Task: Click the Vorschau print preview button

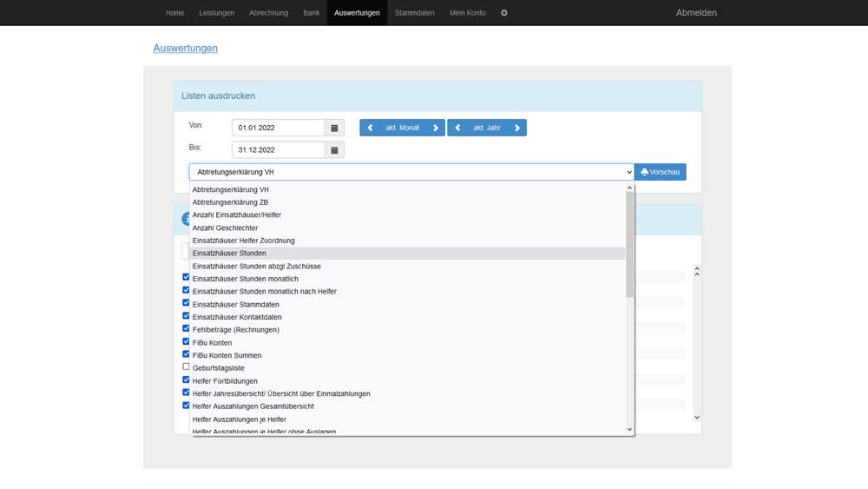Action: click(660, 172)
